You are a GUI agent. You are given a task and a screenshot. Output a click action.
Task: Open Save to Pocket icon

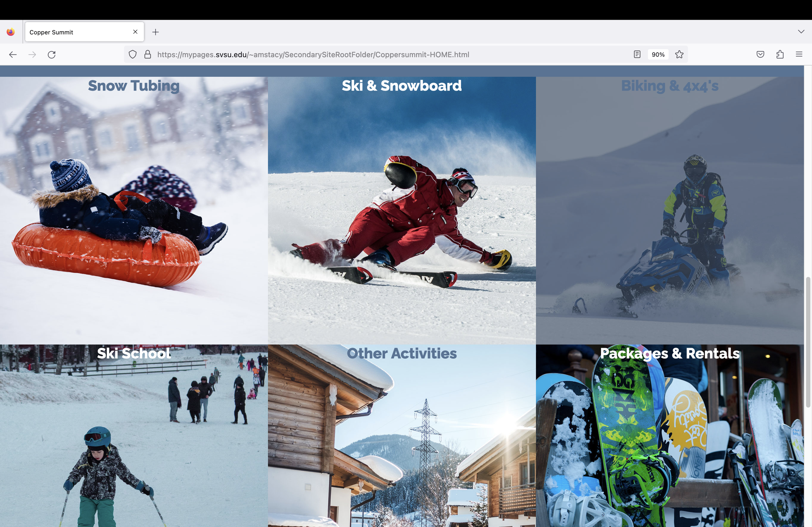760,55
